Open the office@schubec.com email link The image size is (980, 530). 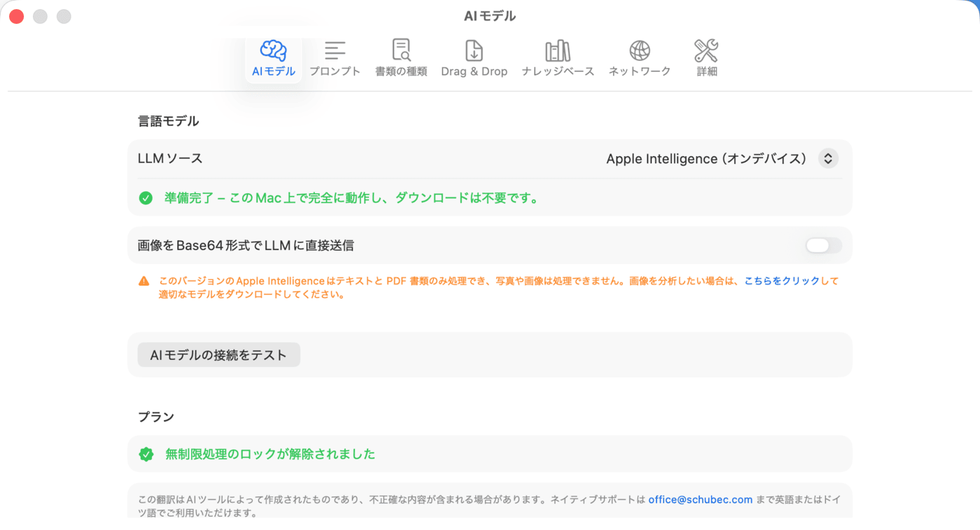pos(700,500)
